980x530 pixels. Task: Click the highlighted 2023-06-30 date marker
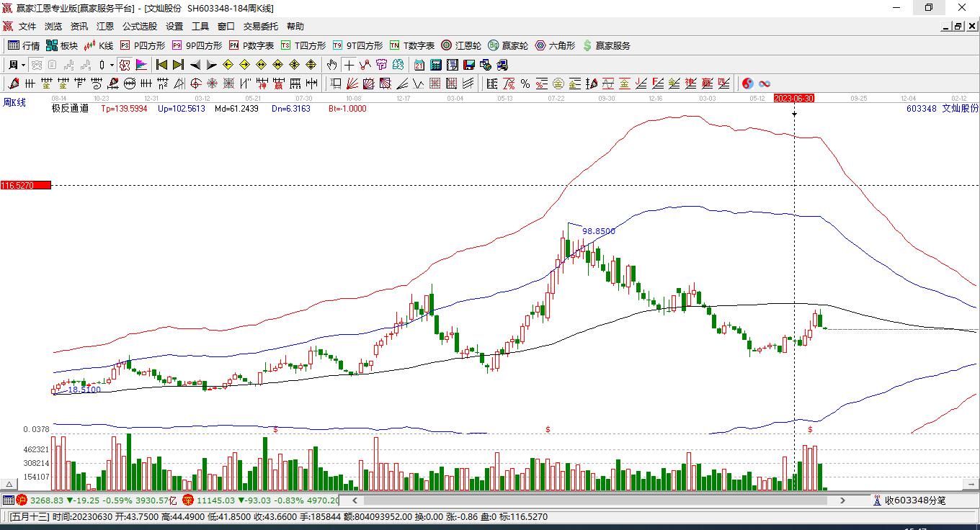(x=794, y=98)
